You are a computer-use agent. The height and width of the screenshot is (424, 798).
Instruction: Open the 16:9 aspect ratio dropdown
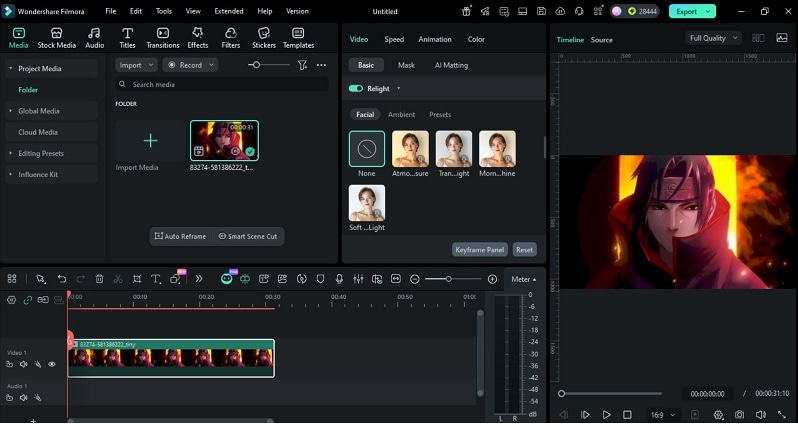click(663, 415)
